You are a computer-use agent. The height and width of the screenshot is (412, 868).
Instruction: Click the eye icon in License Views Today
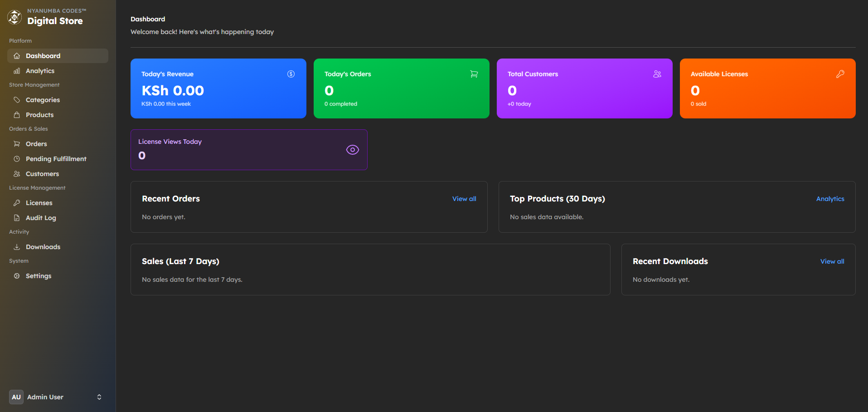pyautogui.click(x=353, y=150)
